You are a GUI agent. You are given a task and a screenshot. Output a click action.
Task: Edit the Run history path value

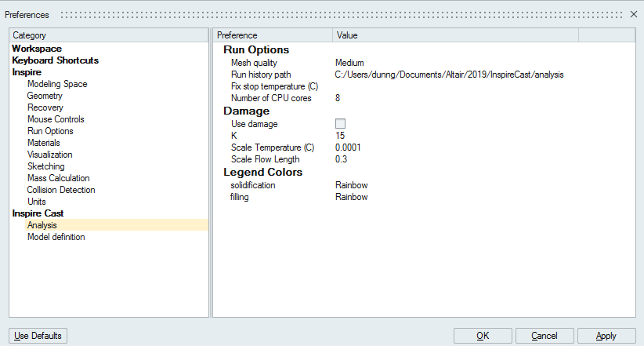[x=449, y=75]
